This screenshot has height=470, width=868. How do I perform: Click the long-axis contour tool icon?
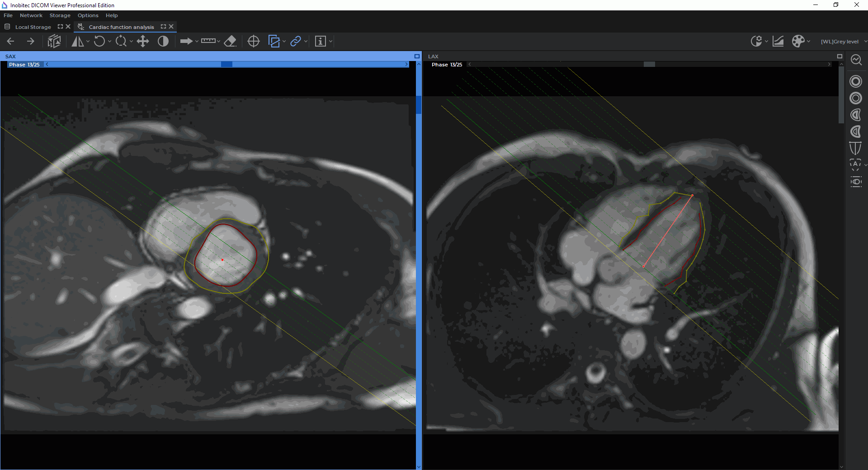click(855, 148)
